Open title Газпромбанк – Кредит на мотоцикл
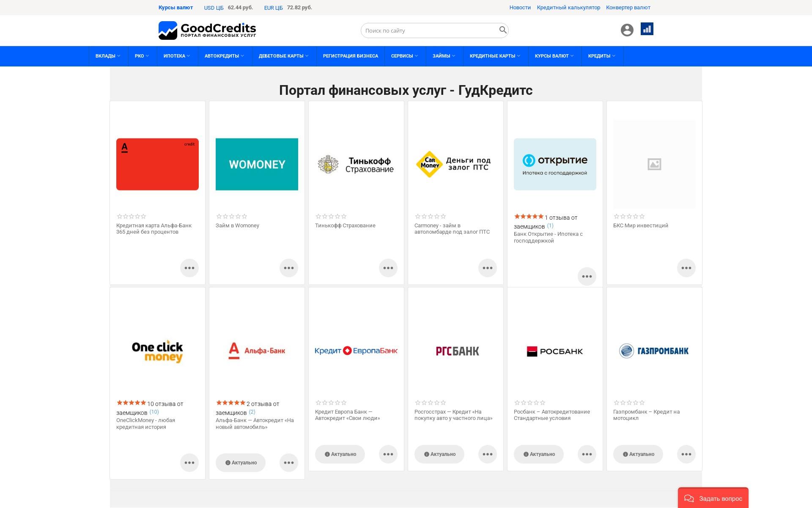812x508 pixels. pyautogui.click(x=646, y=415)
